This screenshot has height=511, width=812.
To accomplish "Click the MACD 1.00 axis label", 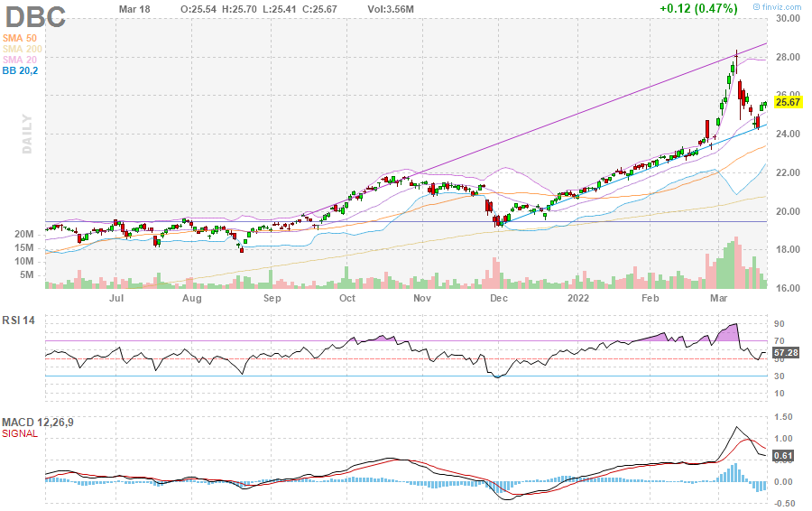I will pyautogui.click(x=783, y=439).
